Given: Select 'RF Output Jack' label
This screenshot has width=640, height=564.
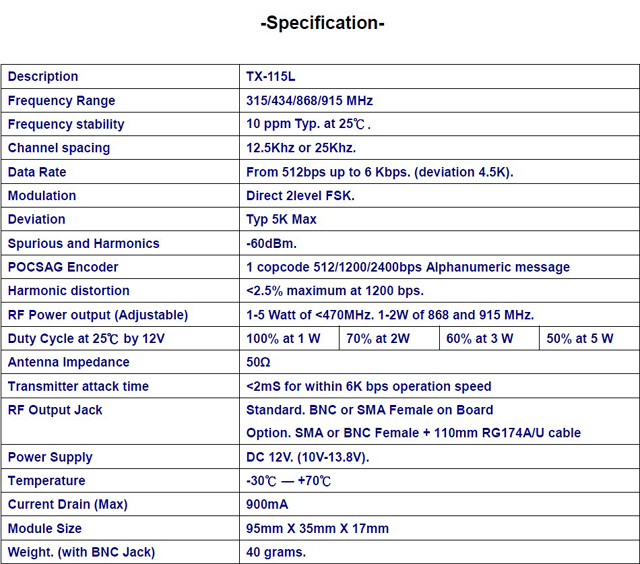Looking at the screenshot, I should click(x=55, y=410).
